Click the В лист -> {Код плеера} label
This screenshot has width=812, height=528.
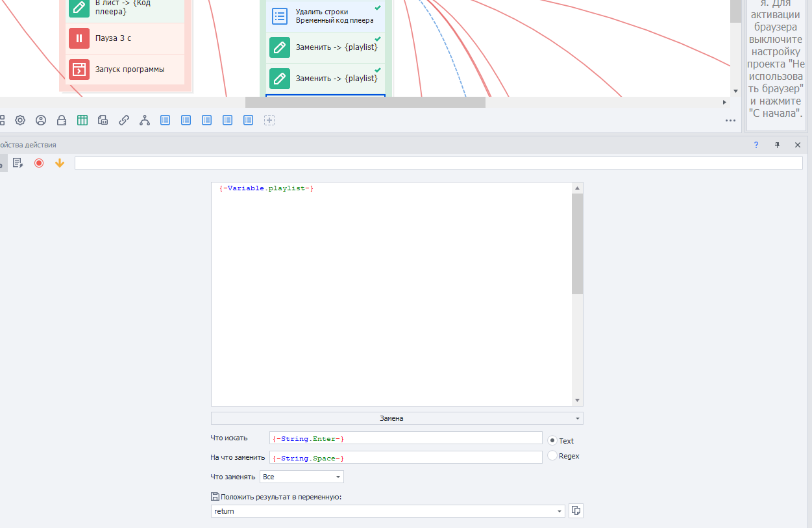point(123,7)
